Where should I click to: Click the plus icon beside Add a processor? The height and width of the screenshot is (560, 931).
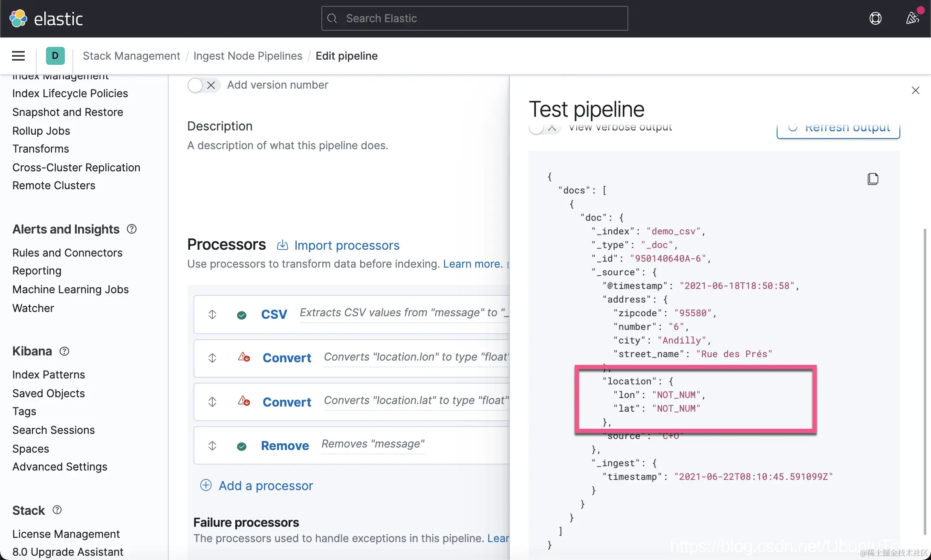click(x=206, y=485)
